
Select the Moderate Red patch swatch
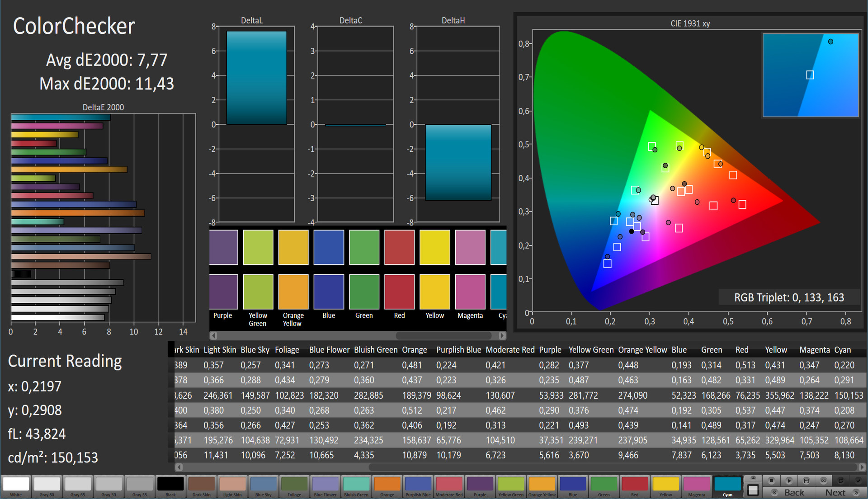pos(449,486)
